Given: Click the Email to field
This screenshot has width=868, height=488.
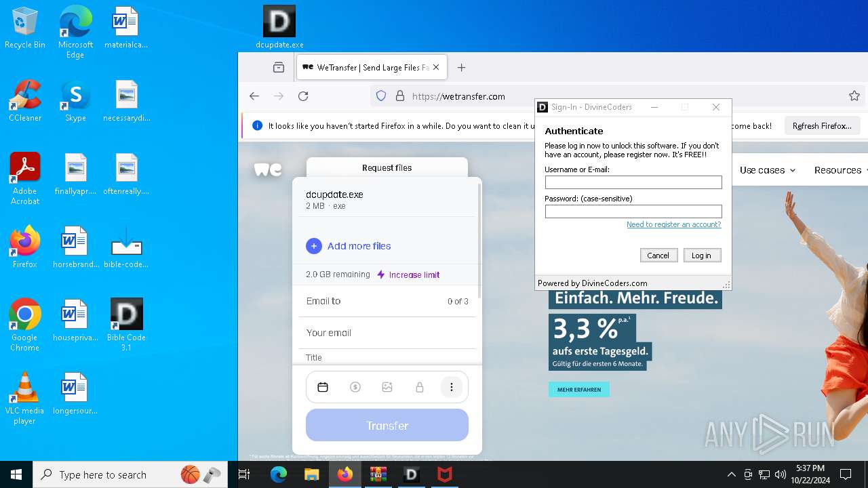Looking at the screenshot, I should coord(387,301).
